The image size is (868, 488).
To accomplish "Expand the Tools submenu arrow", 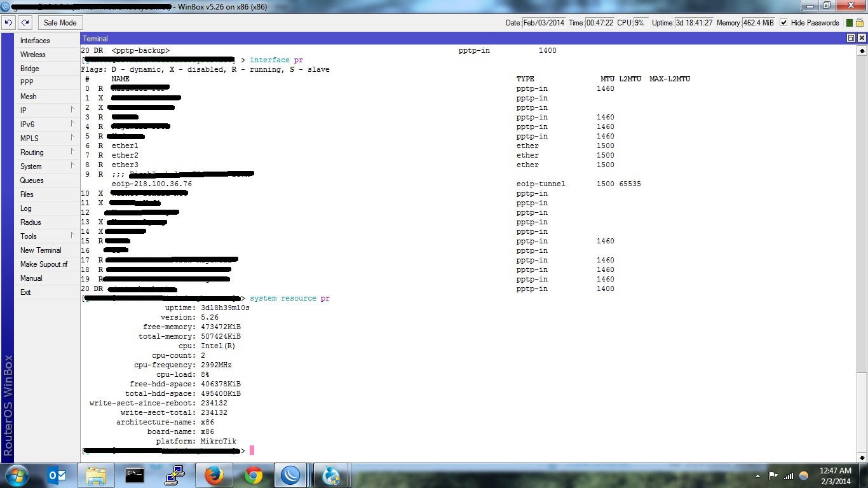I will click(72, 236).
